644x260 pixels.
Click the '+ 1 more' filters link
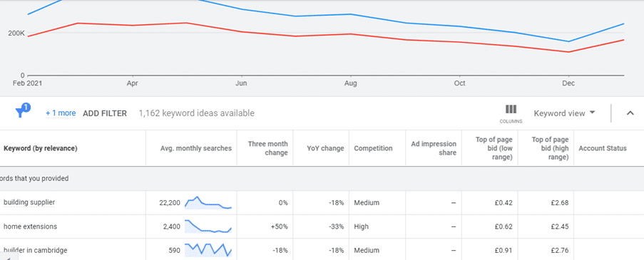click(x=61, y=113)
